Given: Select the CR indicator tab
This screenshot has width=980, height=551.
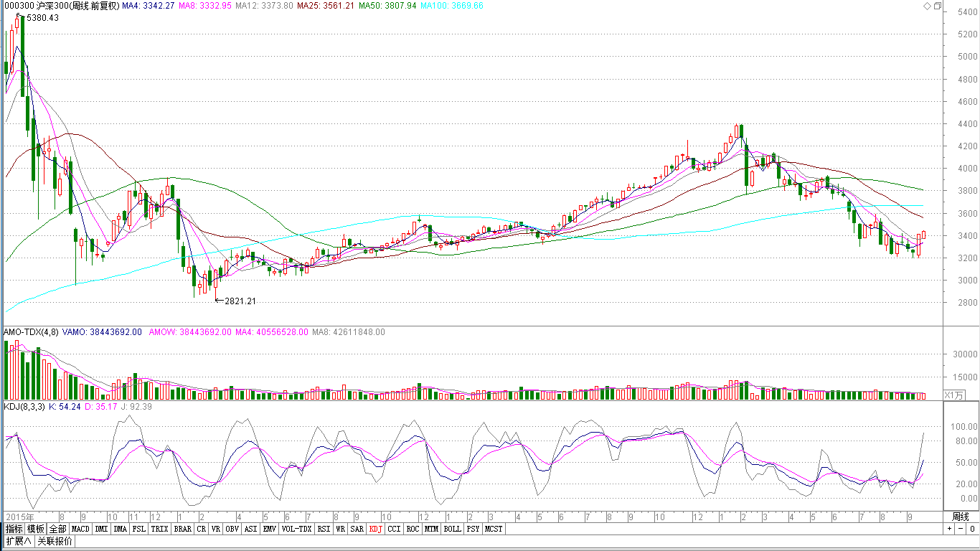Looking at the screenshot, I should (x=202, y=529).
